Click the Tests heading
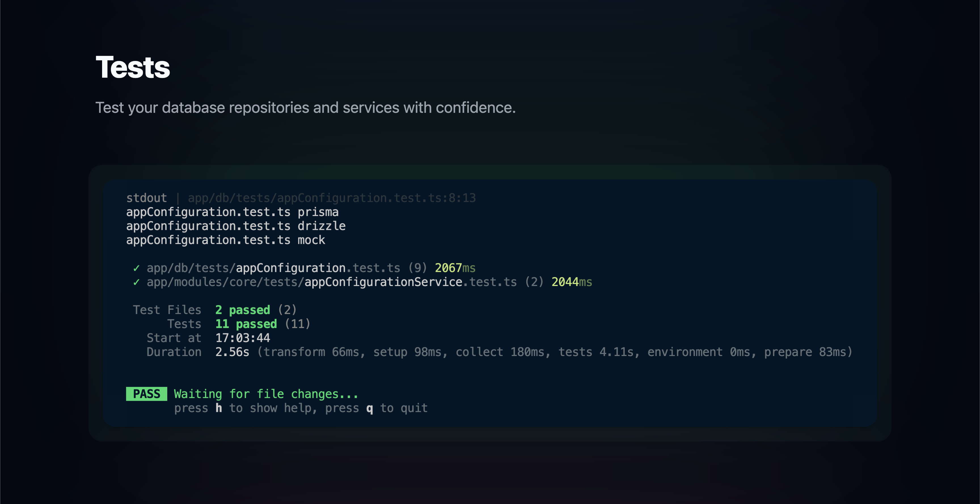The height and width of the screenshot is (504, 980). coord(132,67)
